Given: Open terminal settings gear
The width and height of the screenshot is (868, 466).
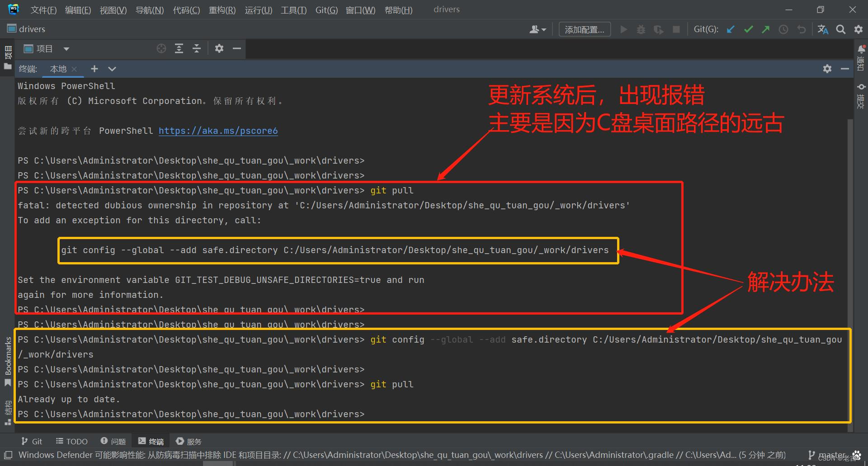Looking at the screenshot, I should (x=827, y=69).
